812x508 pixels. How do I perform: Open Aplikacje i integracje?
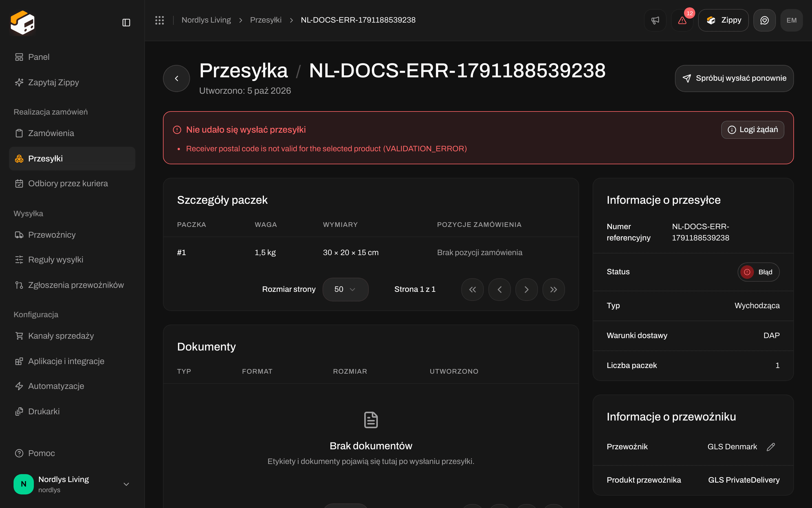72,361
